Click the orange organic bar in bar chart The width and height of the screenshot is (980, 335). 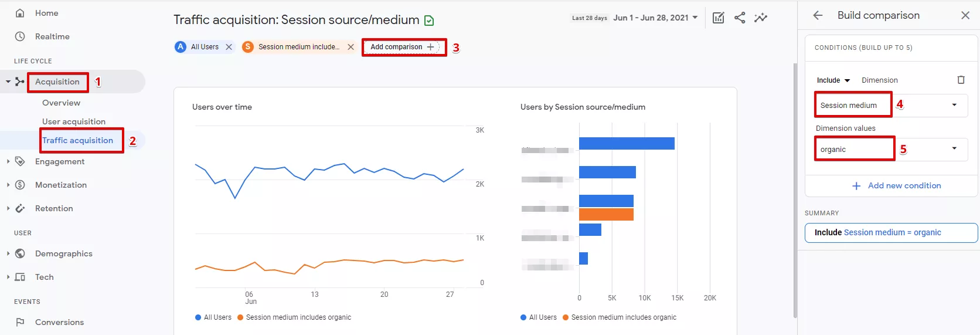[x=606, y=214]
